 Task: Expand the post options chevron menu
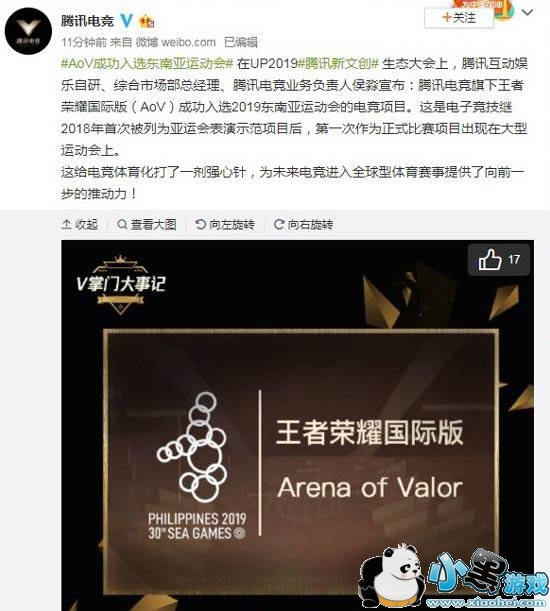[527, 12]
